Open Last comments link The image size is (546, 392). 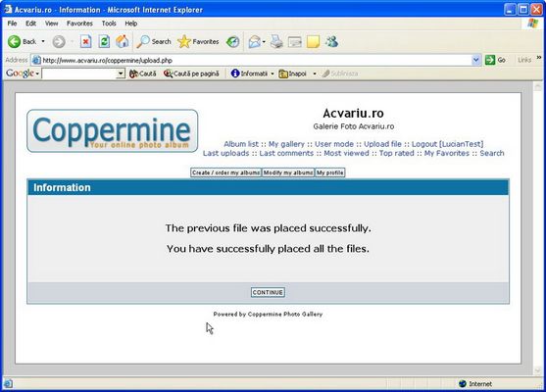pos(286,153)
